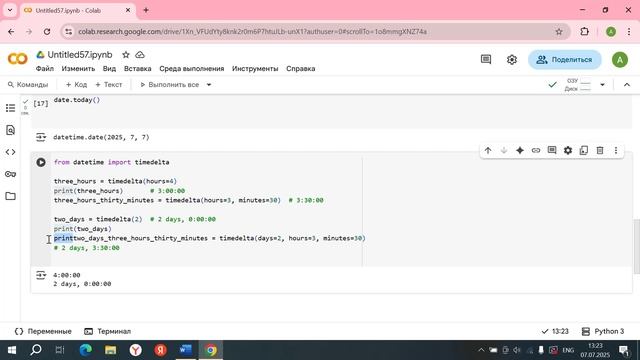Open the Вид menu
Viewport: 640px width, 360px height.
pos(109,69)
